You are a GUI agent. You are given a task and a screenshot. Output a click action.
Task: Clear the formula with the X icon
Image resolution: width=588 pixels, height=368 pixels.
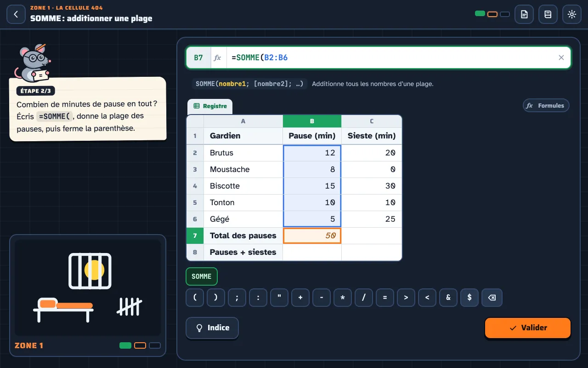click(561, 57)
